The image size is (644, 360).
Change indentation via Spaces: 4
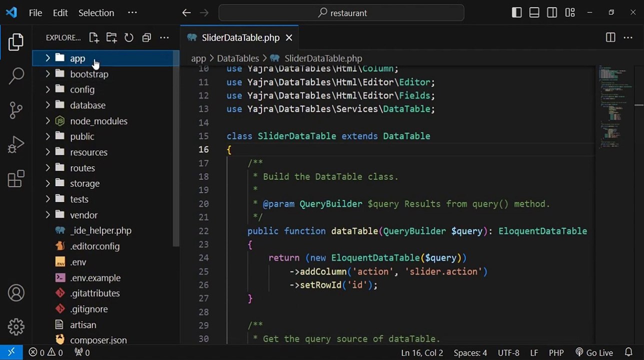pyautogui.click(x=470, y=352)
